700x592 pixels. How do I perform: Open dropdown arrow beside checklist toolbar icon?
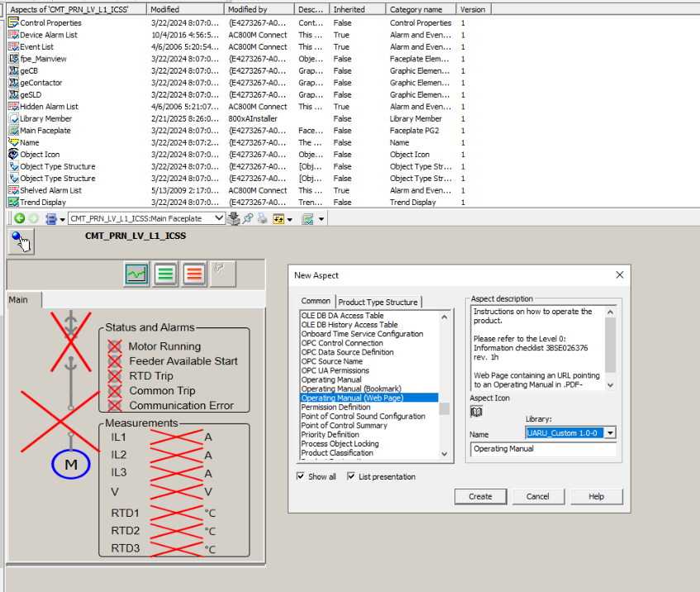pyautogui.click(x=321, y=219)
